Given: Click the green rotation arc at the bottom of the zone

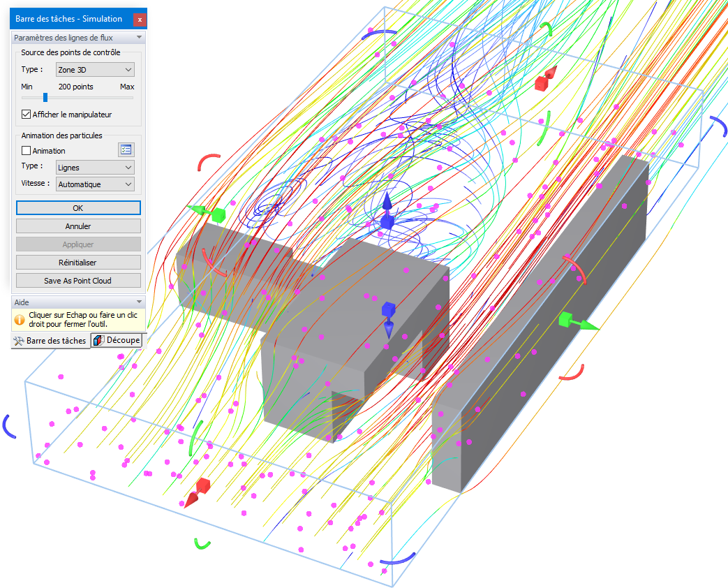Looking at the screenshot, I should click(202, 543).
